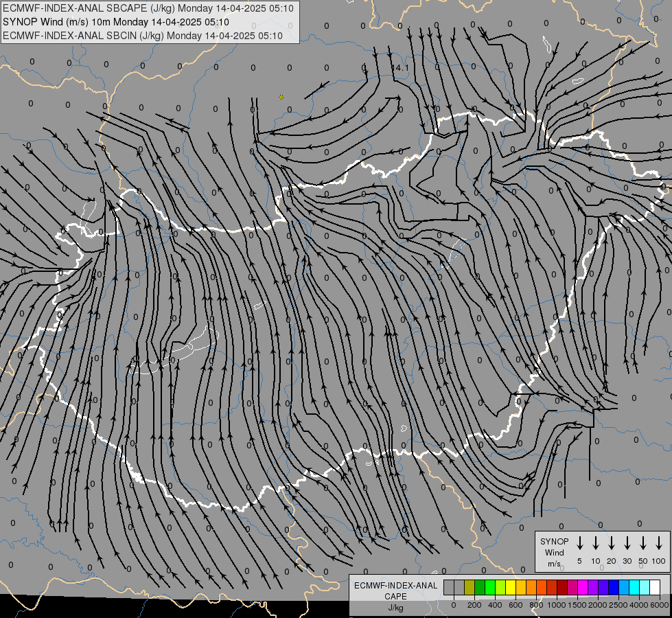Pick the bright green CAPE swatch
Viewport: 672px width, 618px height.
[490, 587]
